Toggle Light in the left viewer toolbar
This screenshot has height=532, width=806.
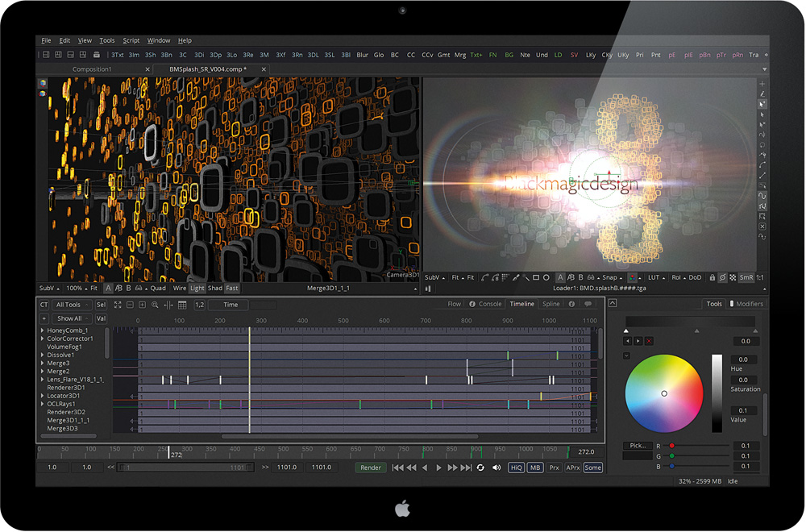click(197, 289)
